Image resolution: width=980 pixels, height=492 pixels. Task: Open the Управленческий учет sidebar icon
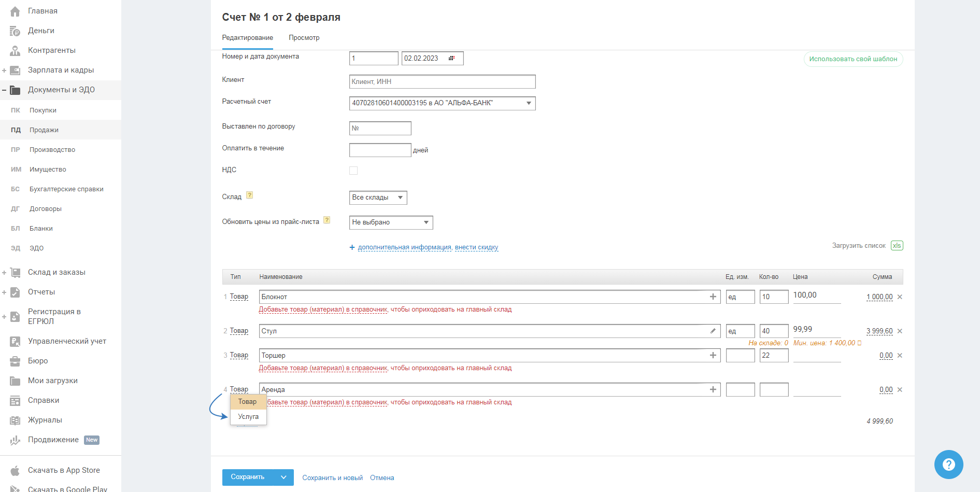pos(15,341)
